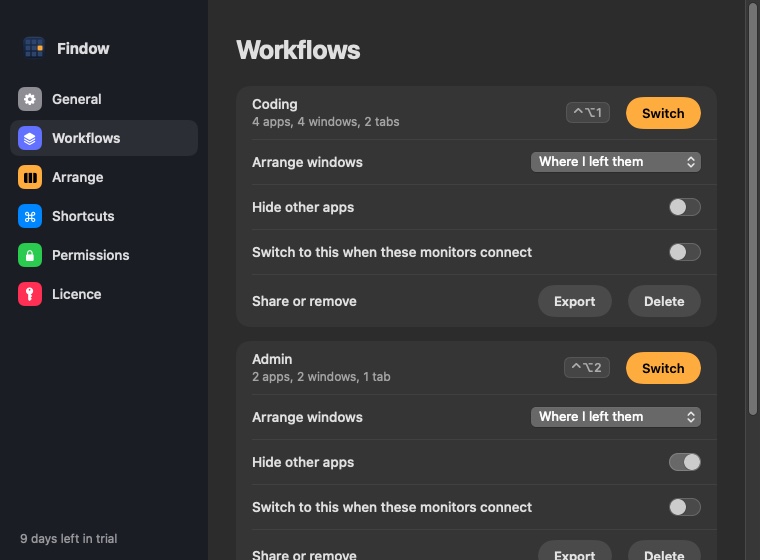Open the Permissions section
Viewport: 760px width, 560px height.
point(104,255)
